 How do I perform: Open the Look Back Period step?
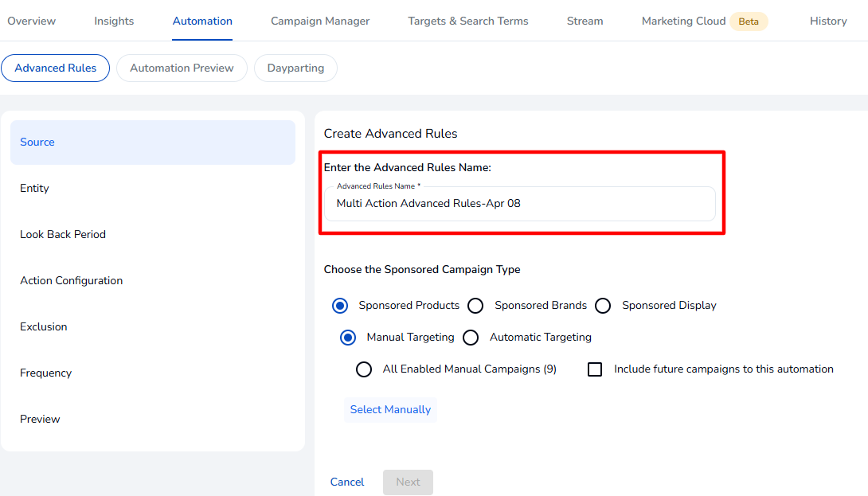pos(63,234)
